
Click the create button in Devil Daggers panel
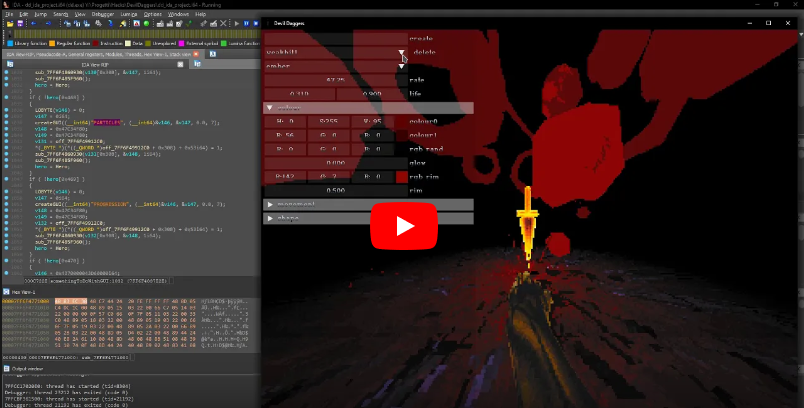click(421, 38)
